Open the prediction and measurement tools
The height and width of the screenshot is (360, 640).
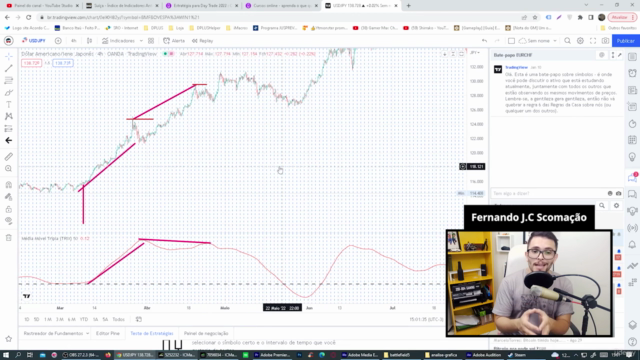pyautogui.click(x=9, y=129)
